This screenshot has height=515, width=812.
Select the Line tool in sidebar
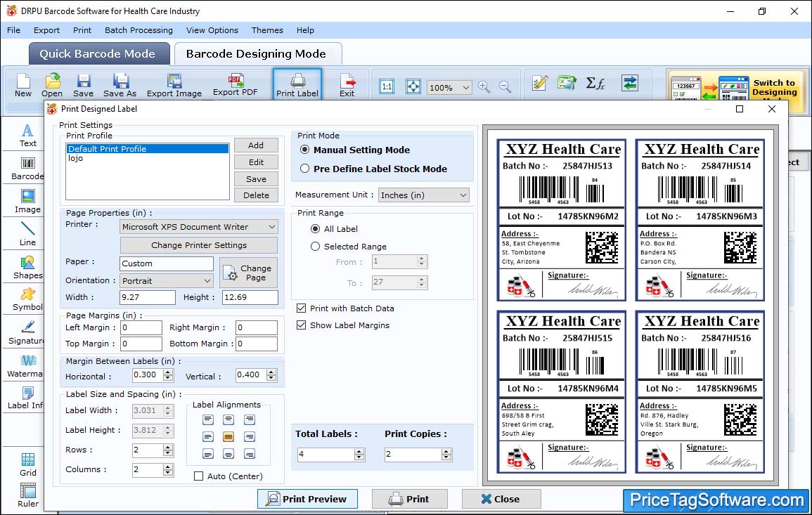[27, 233]
